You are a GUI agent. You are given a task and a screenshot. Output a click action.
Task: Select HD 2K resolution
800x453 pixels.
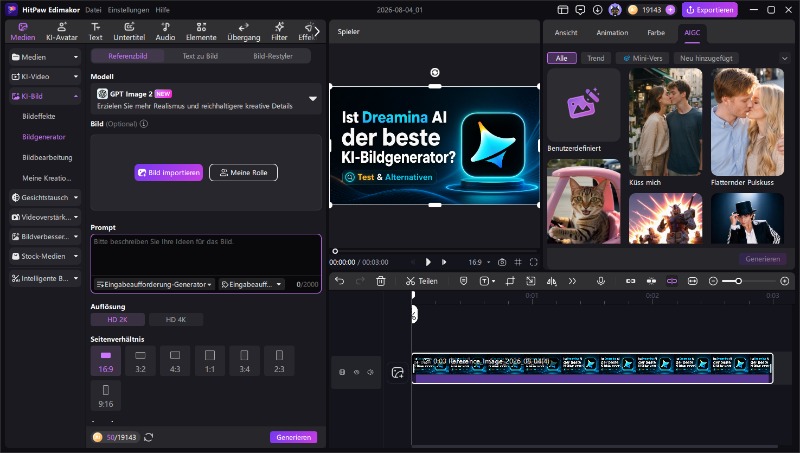point(117,319)
